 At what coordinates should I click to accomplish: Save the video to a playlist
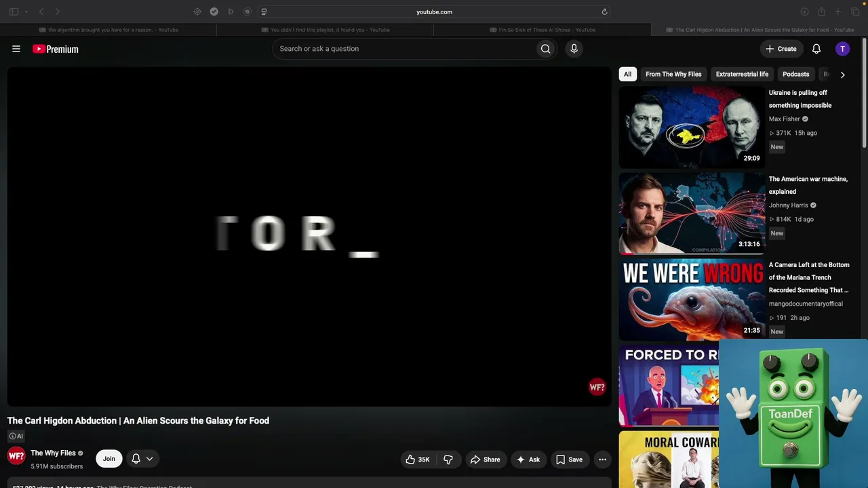coord(569,460)
